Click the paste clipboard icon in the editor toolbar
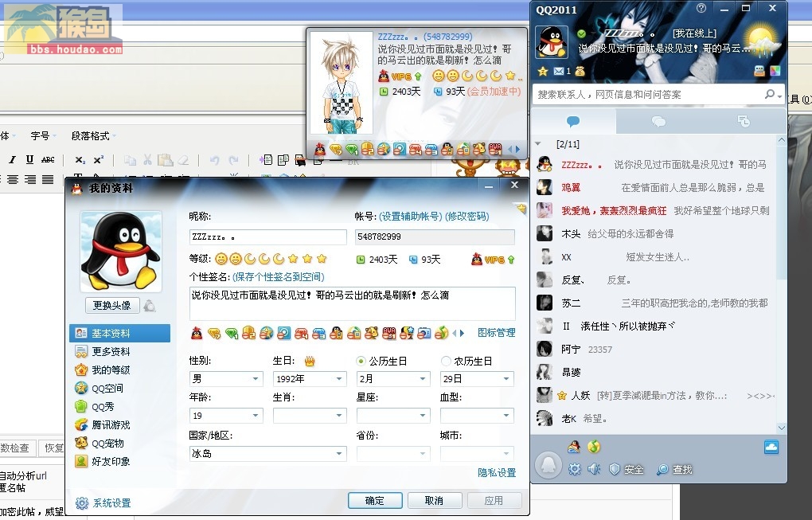Screen dimensions: 812x520 point(166,160)
